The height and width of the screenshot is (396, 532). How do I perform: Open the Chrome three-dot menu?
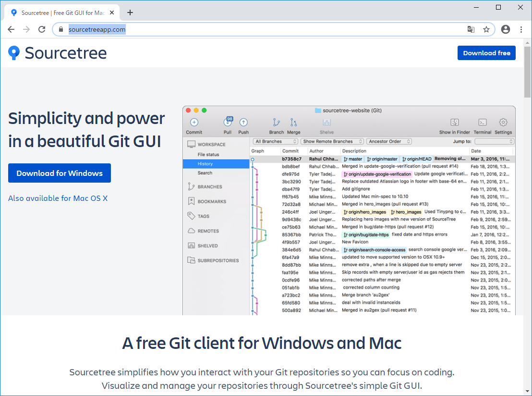tap(521, 29)
